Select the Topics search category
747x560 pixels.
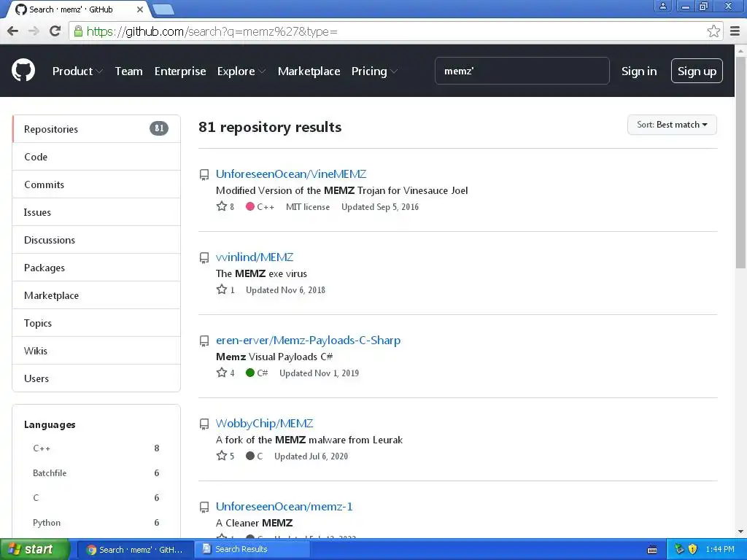(x=96, y=323)
